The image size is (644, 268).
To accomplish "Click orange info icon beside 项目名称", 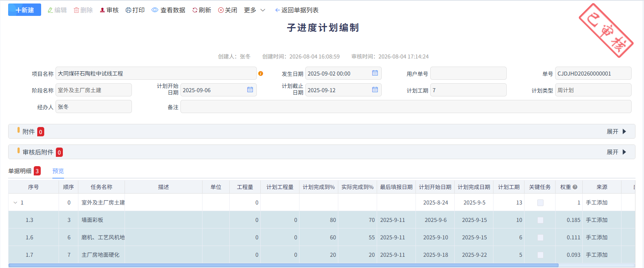I will coord(261,74).
